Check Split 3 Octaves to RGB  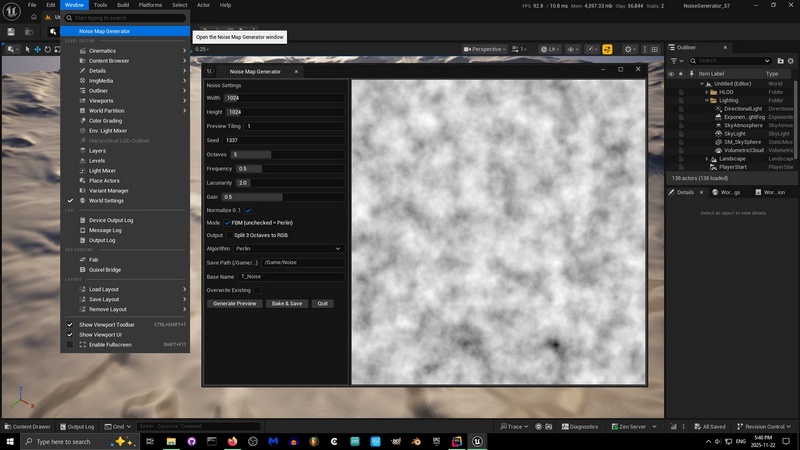pos(229,235)
